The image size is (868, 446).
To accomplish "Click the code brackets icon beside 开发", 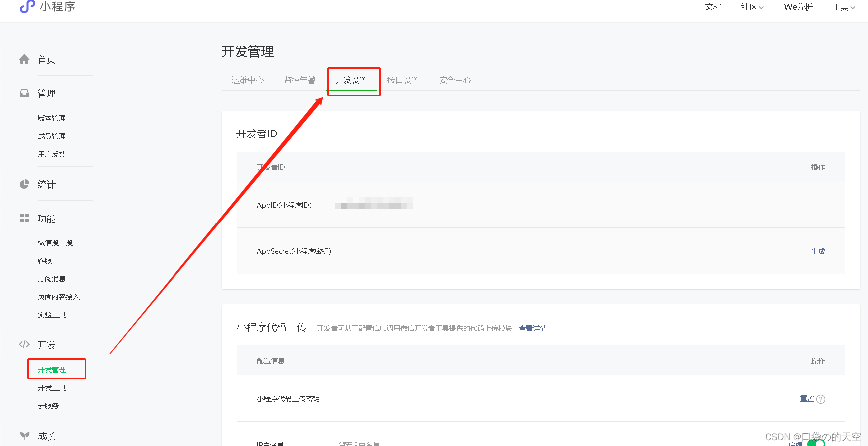I will tap(24, 344).
